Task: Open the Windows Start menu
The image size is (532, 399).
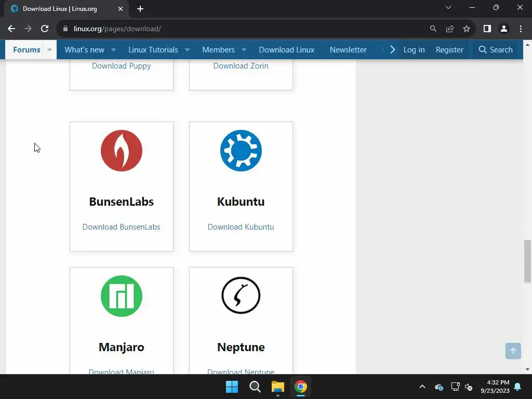Action: (x=232, y=387)
